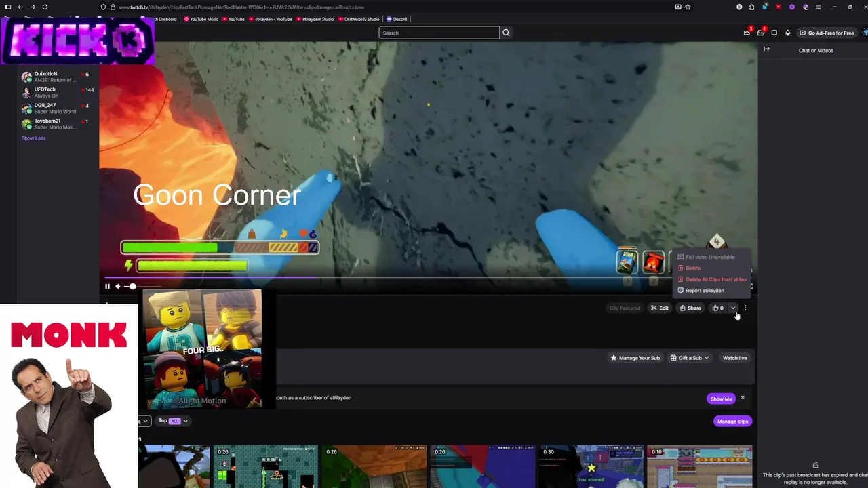The width and height of the screenshot is (868, 488).
Task: Expand the chevron beside the like count
Action: click(x=733, y=308)
